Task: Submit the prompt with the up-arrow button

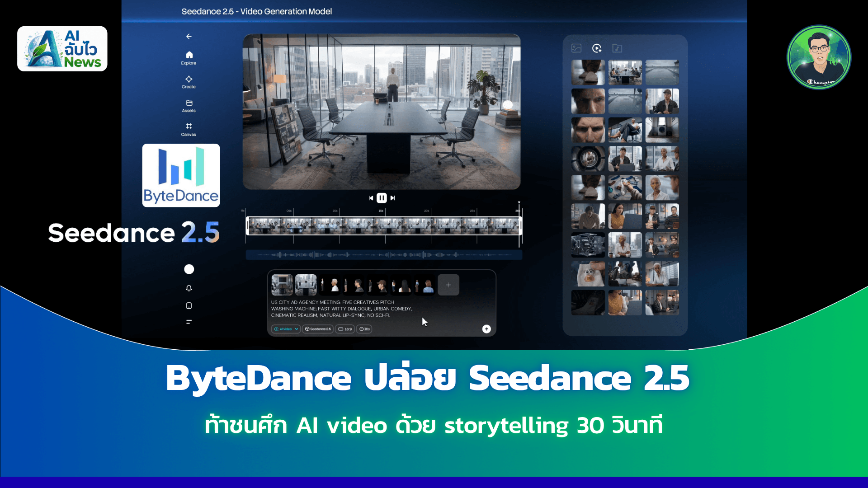Action: [x=486, y=329]
